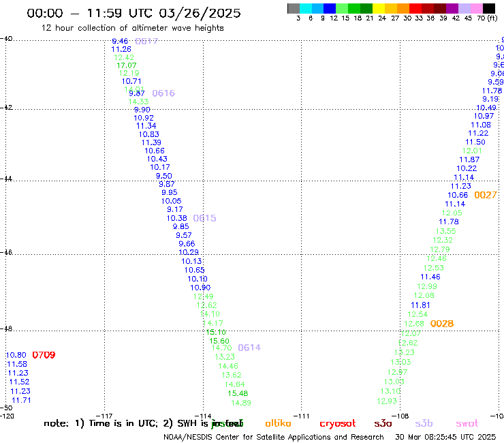Click the red cryosat time stamp 0709
Image resolution: width=504 pixels, height=443 pixels.
(x=44, y=355)
